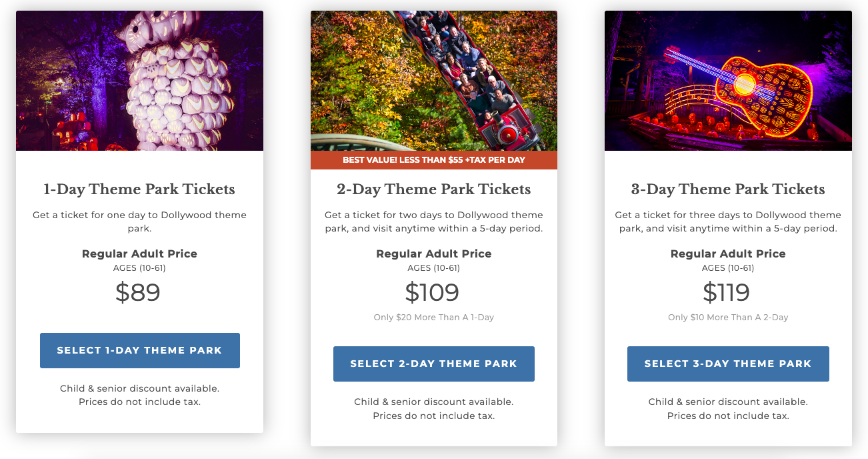The image size is (868, 459).
Task: Click the three days ticket description paragraph
Action: (x=727, y=221)
